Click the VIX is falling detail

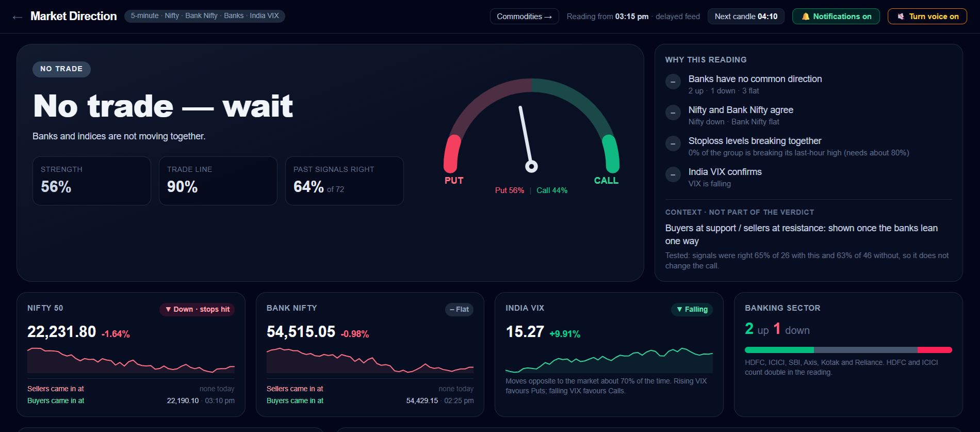(x=710, y=184)
